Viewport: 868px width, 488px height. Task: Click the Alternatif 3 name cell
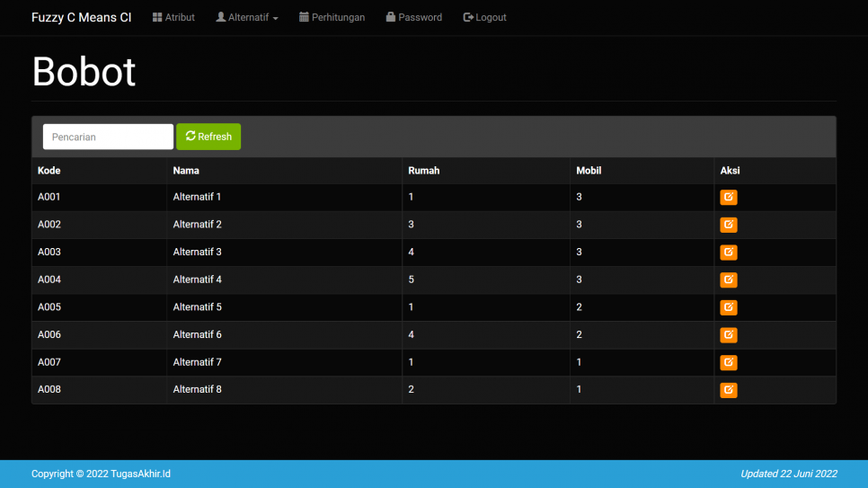coord(285,252)
